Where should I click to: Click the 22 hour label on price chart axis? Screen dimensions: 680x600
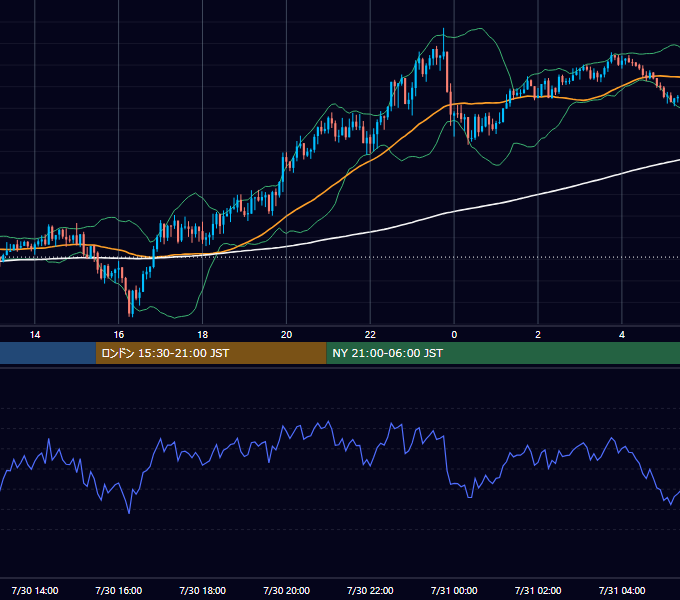(370, 335)
